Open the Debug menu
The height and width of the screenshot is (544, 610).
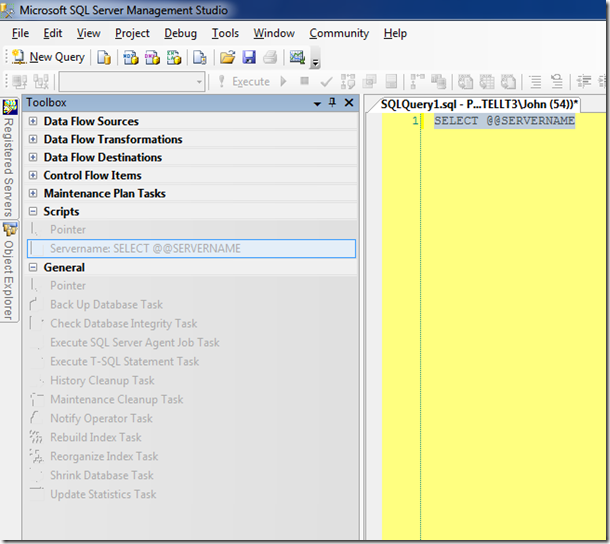[x=181, y=33]
